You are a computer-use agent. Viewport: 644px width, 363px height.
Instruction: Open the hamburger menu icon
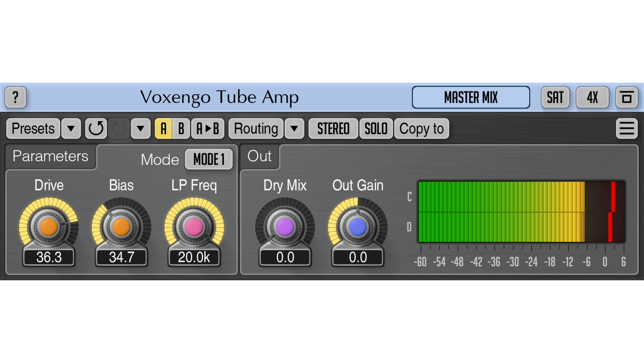(627, 128)
